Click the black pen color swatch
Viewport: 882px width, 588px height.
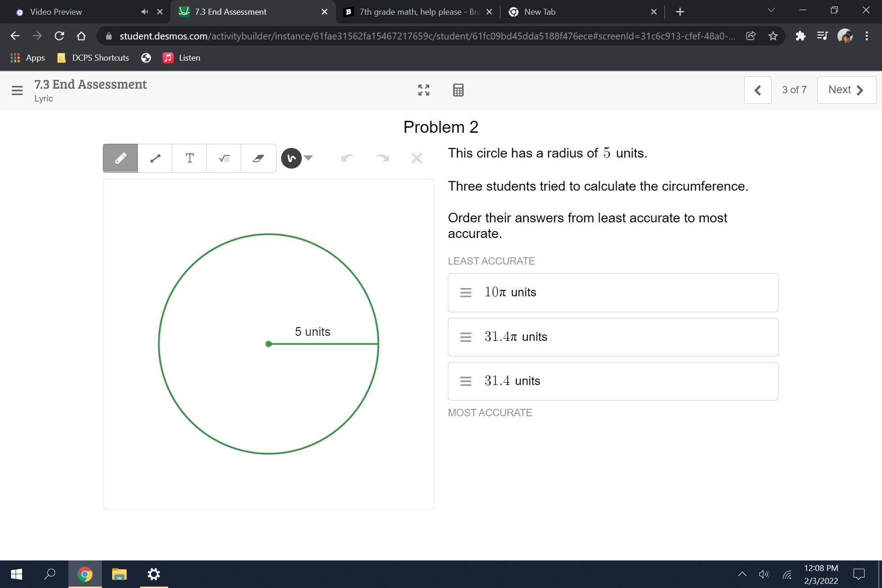pos(291,158)
